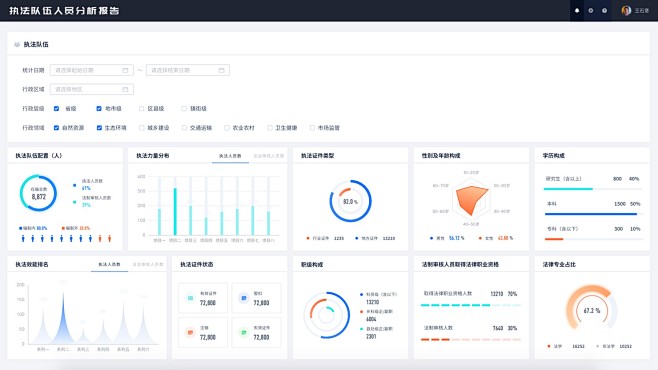Click the last orange person pictogram

(110, 239)
